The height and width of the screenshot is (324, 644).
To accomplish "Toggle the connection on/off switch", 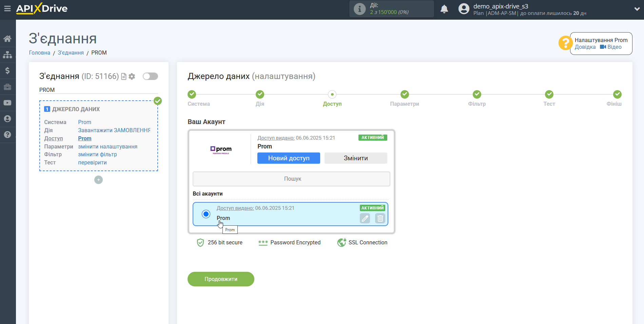I will [x=150, y=76].
